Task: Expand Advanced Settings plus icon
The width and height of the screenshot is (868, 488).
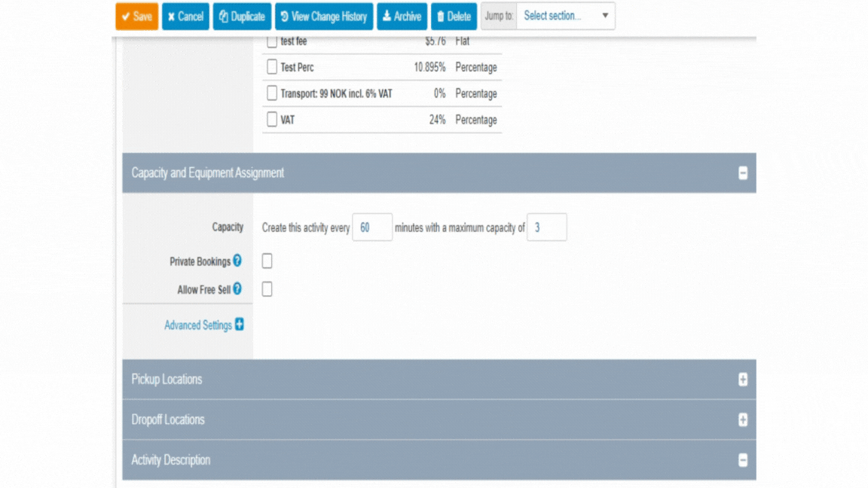Action: tap(239, 325)
